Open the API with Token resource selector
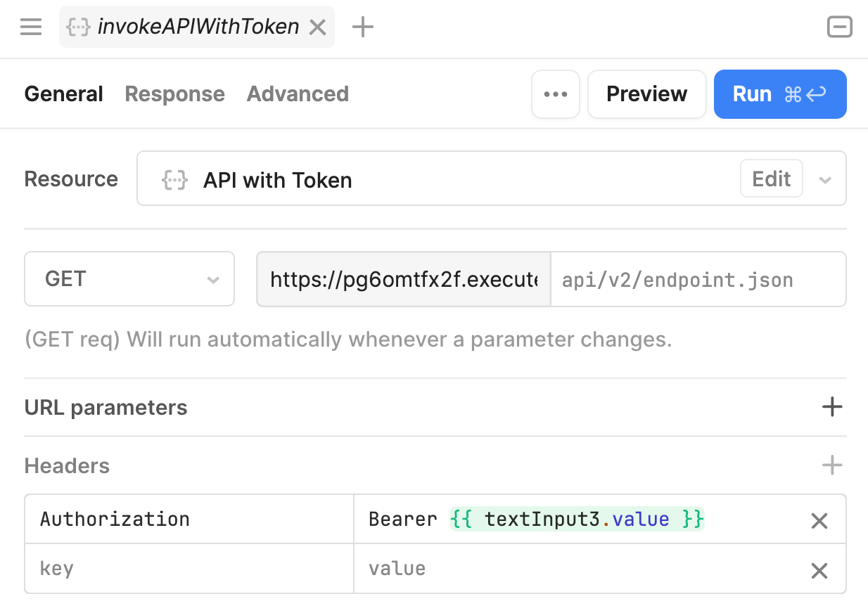The image size is (868, 606). point(491,179)
